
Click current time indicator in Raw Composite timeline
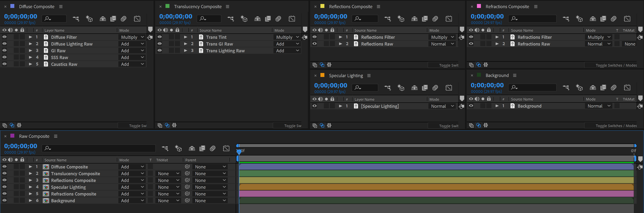(239, 152)
